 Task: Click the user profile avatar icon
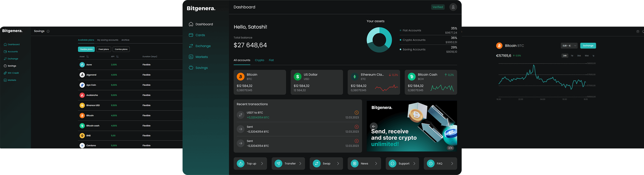453,7
